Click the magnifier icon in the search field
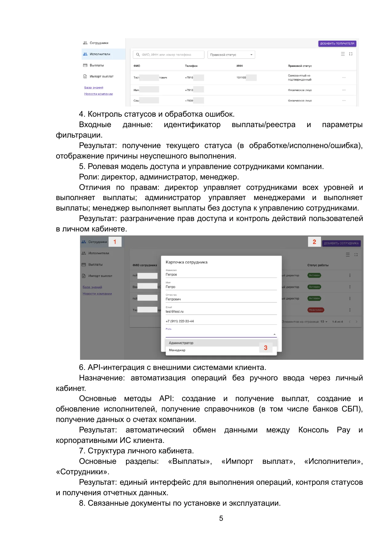The width and height of the screenshot is (392, 554). pyautogui.click(x=138, y=55)
